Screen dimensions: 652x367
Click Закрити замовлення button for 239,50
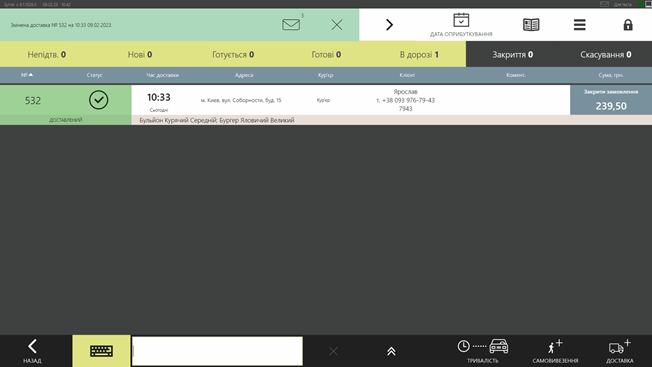[x=611, y=100]
